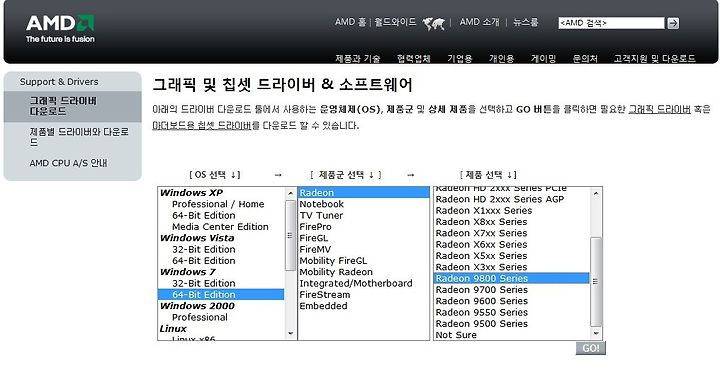720x382 pixels.
Task: Open the 뉴스룸 link
Action: point(525,22)
